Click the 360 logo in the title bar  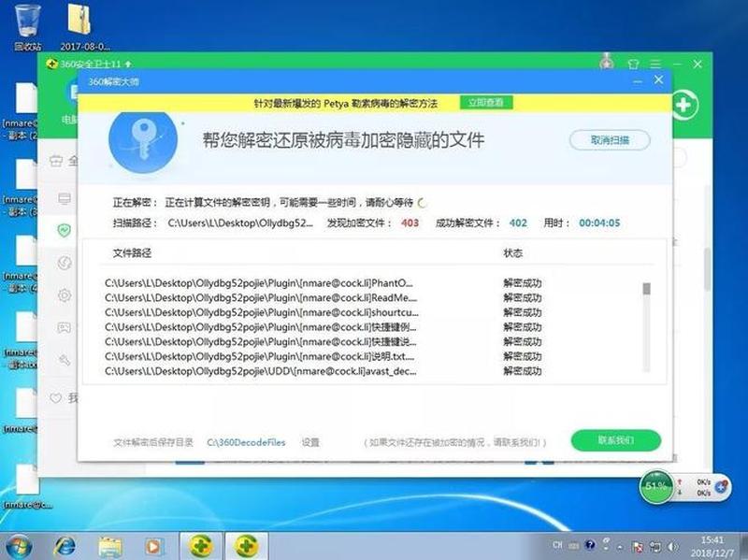[52, 64]
